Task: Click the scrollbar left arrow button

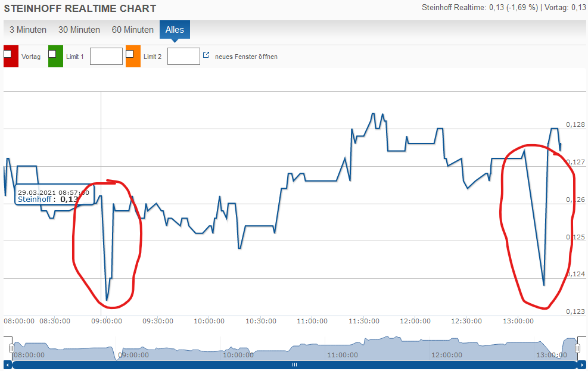Action: [x=7, y=364]
